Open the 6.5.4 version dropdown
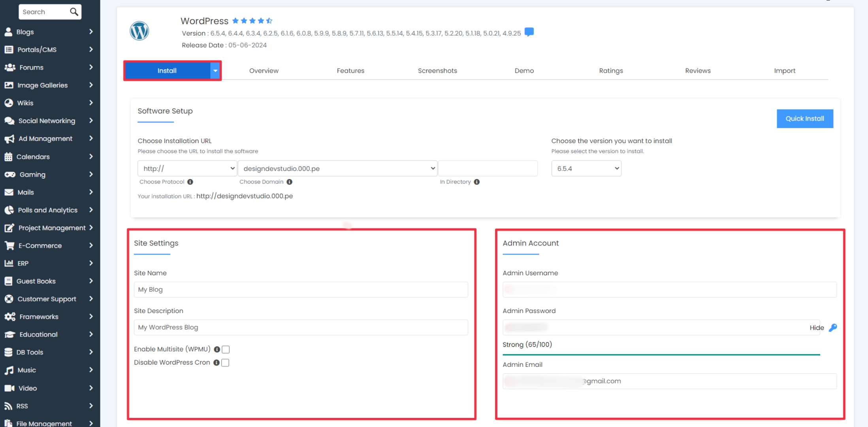868x427 pixels. [586, 168]
